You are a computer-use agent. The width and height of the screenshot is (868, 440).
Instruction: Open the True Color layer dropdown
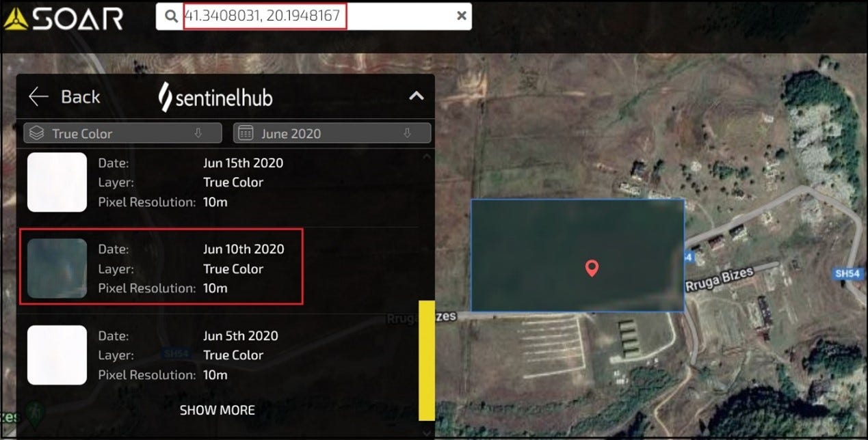122,133
